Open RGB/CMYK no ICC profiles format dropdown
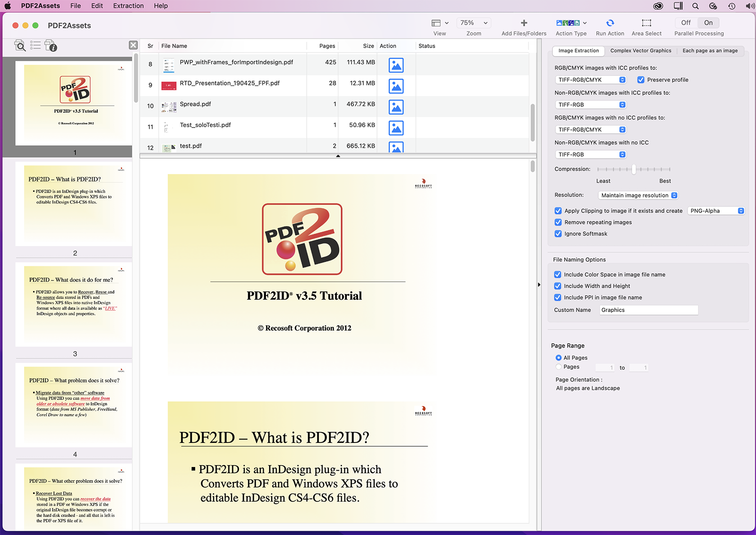This screenshot has width=756, height=535. pyautogui.click(x=591, y=129)
